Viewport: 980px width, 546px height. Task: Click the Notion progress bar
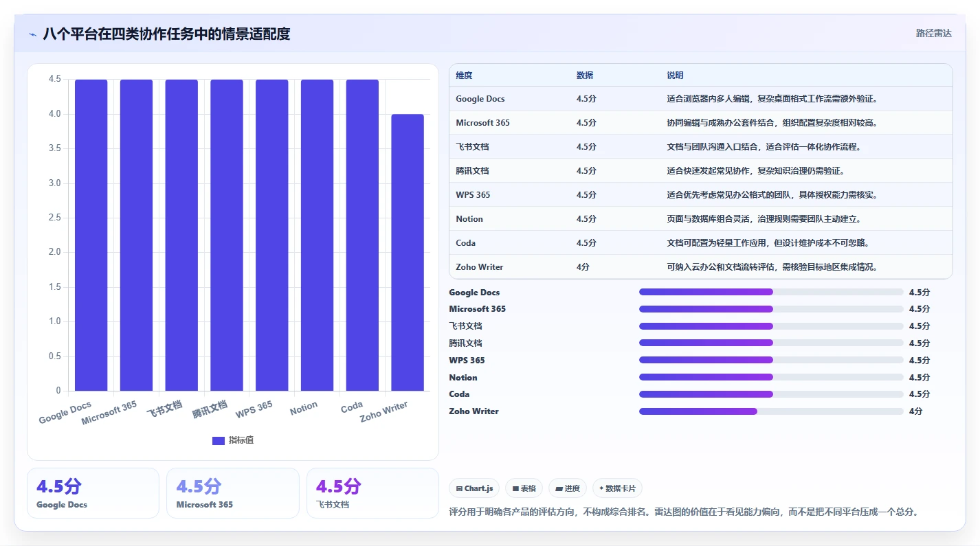pyautogui.click(x=771, y=377)
